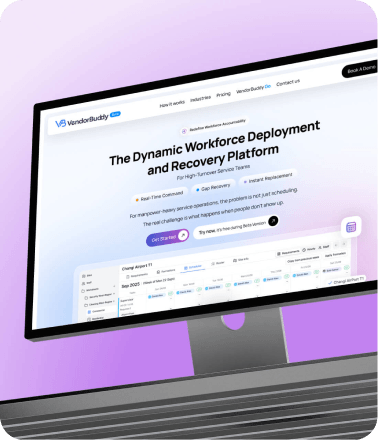Expand Workplaces in the dashboard sidebar
Screen dimensions: 378x440
coord(98,289)
